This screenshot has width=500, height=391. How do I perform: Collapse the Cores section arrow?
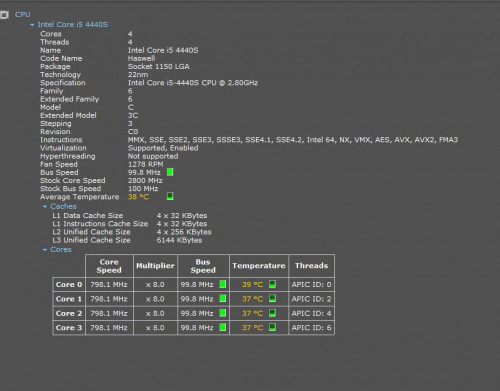45,250
